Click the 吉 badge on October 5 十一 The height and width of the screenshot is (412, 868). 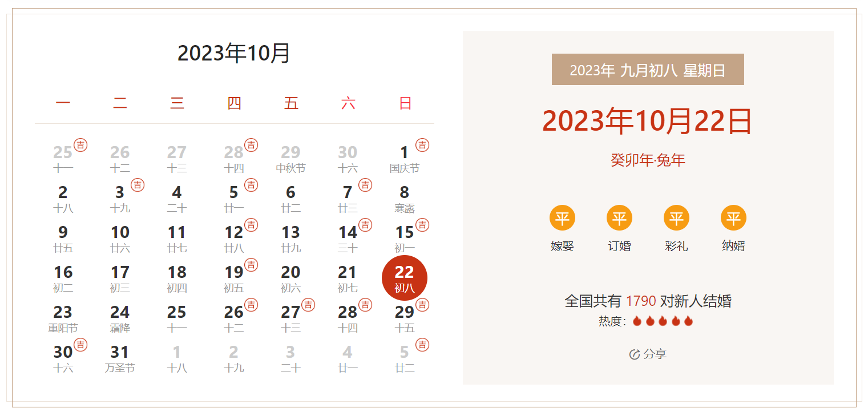(x=251, y=185)
